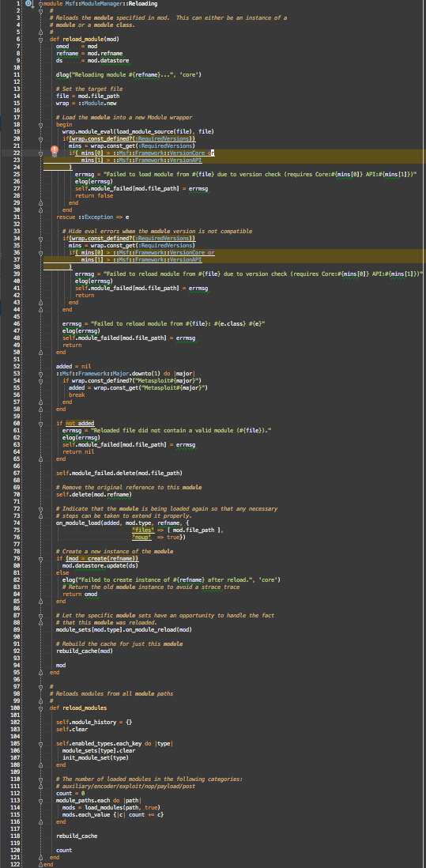
Task: Click 'rebuild_cache(mod)' on line 92
Action: [x=84, y=651]
